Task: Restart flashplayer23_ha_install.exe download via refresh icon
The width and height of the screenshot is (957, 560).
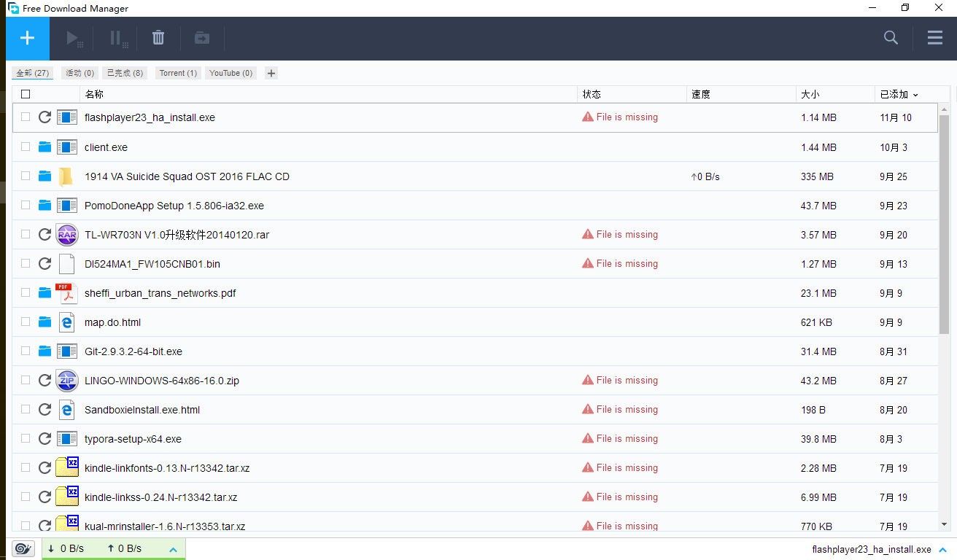Action: tap(44, 117)
